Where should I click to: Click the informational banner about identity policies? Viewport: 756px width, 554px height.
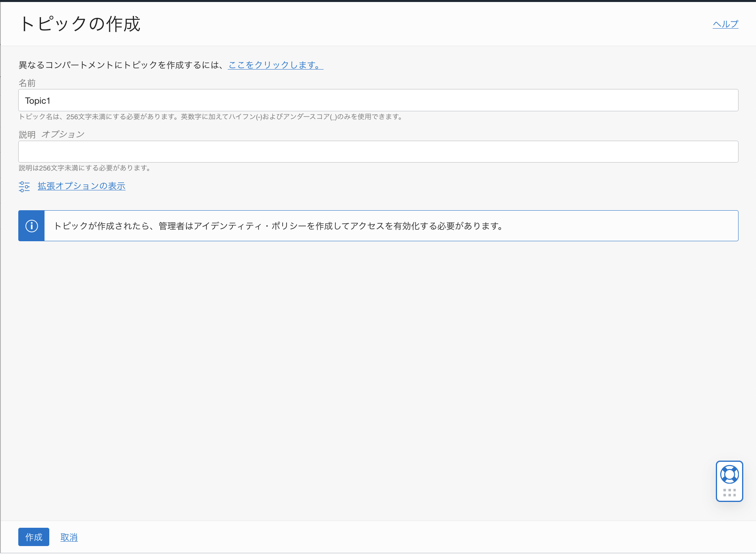pyautogui.click(x=378, y=225)
